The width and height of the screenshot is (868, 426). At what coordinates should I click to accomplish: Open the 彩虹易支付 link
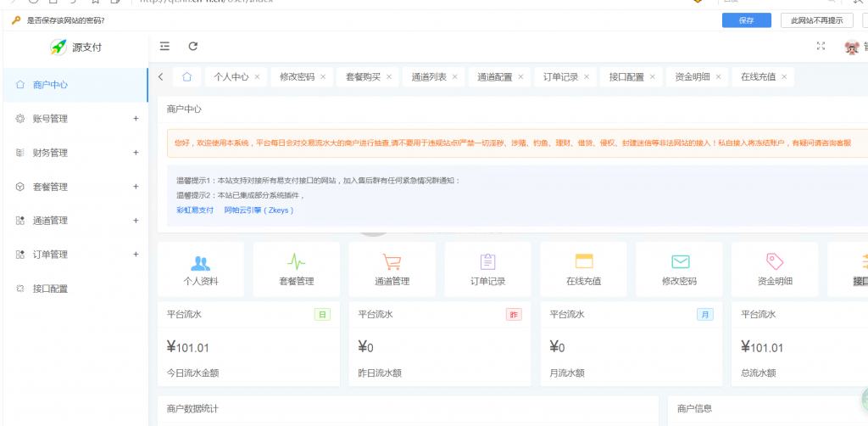(194, 210)
